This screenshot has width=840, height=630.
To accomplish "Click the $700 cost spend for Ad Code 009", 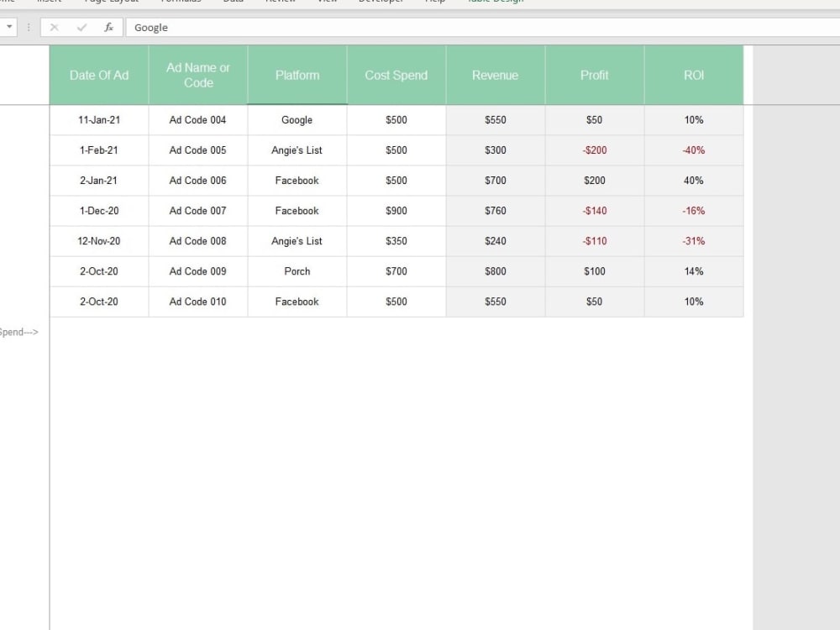I will point(396,271).
